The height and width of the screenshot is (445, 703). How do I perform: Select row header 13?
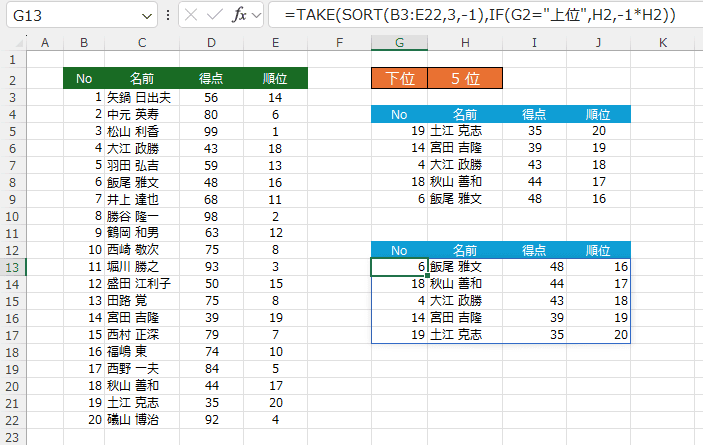14,267
